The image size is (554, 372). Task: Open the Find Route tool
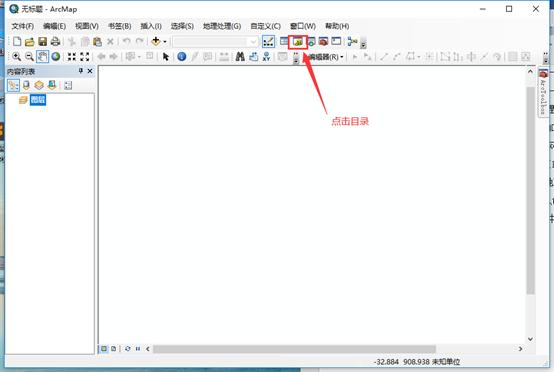(253, 57)
